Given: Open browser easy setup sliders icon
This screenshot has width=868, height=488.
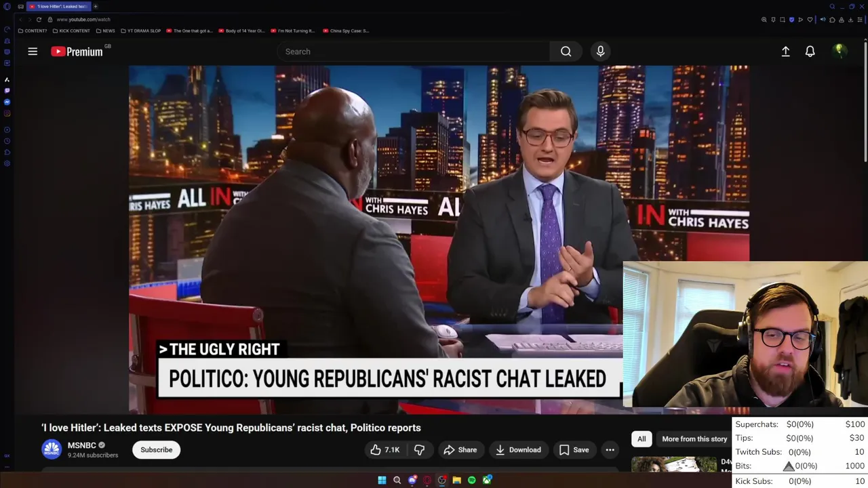Looking at the screenshot, I should [860, 20].
